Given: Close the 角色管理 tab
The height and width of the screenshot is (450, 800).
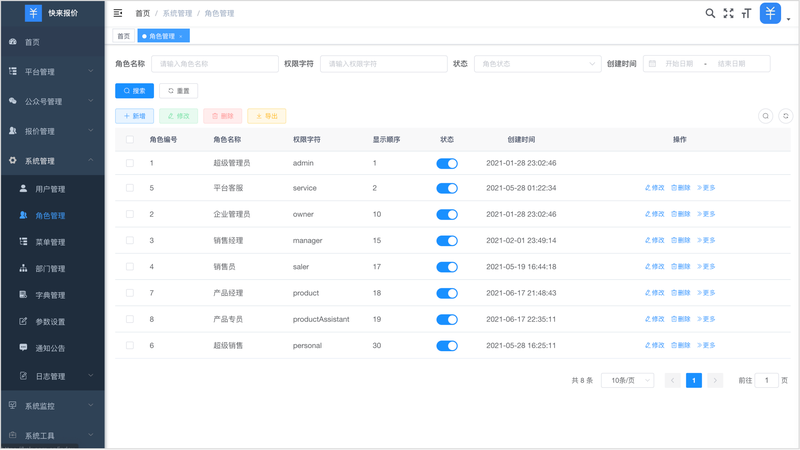Looking at the screenshot, I should click(x=181, y=36).
